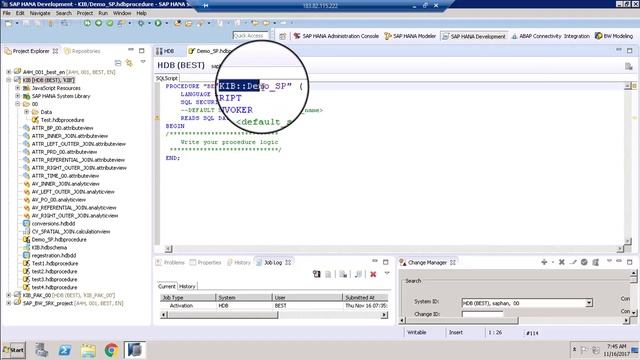Expand JavaScript Resources node
The height and width of the screenshot is (360, 640).
[x=18, y=88]
